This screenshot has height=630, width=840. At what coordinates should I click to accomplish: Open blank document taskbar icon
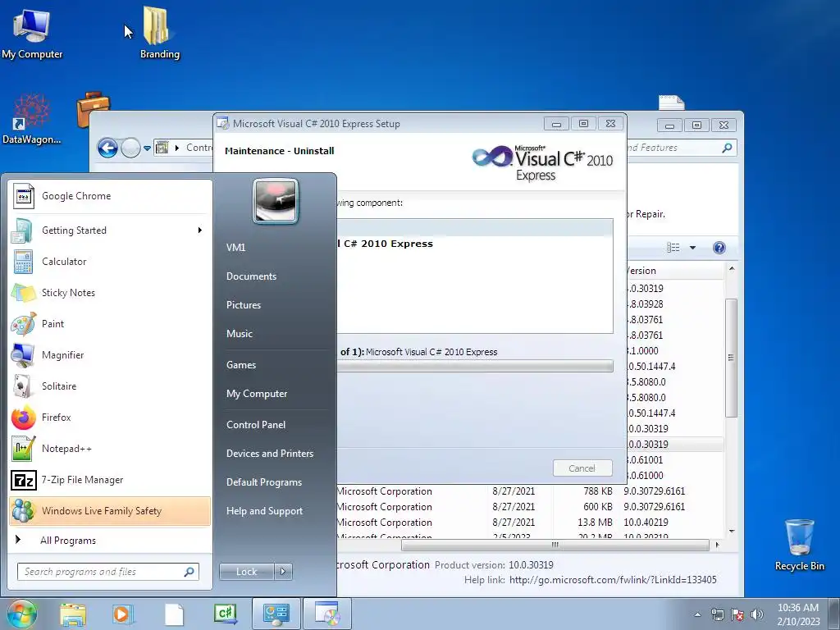[x=174, y=614]
